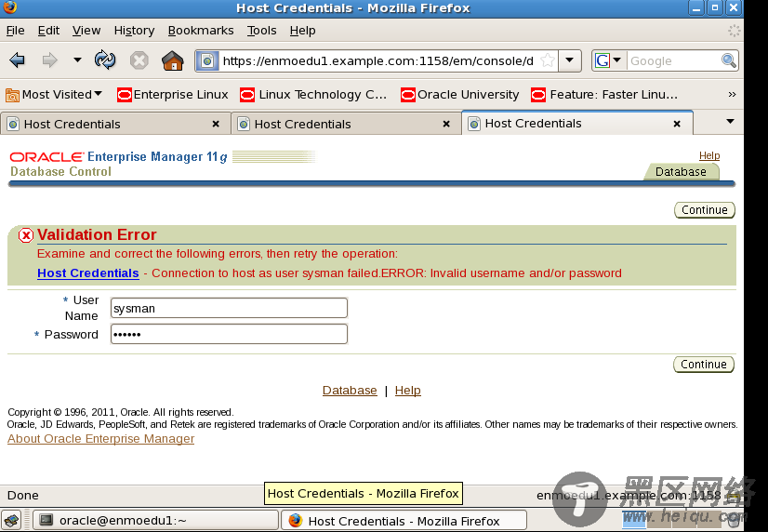Go to the Home page icon

click(172, 60)
